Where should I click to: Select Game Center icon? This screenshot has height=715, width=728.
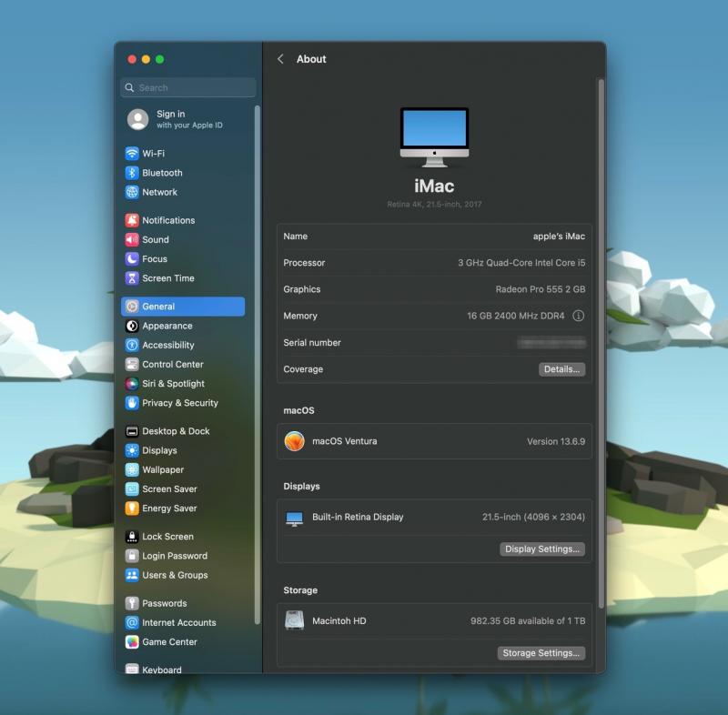click(132, 641)
